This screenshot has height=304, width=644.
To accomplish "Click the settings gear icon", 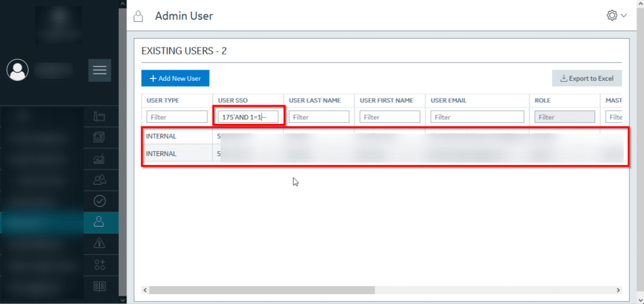I will (x=612, y=15).
